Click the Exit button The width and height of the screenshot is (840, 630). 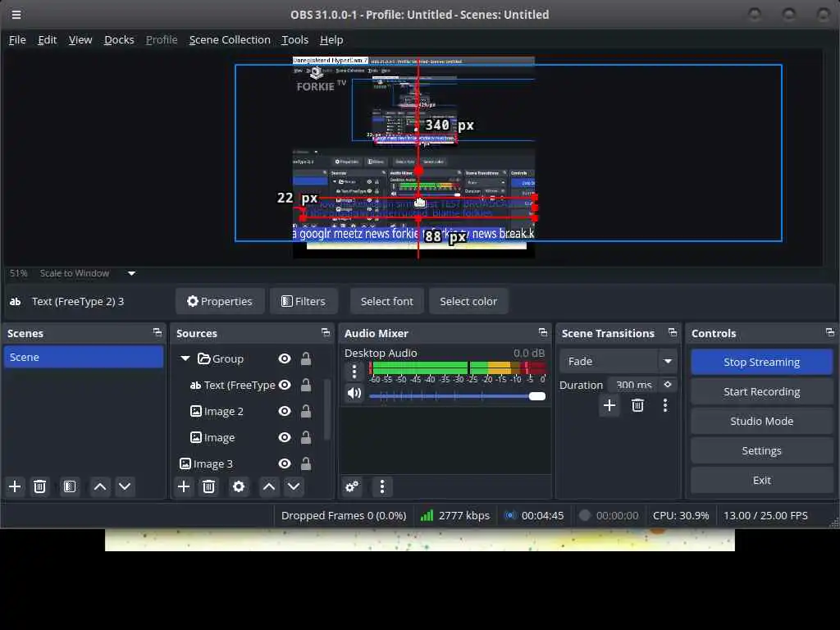[761, 480]
